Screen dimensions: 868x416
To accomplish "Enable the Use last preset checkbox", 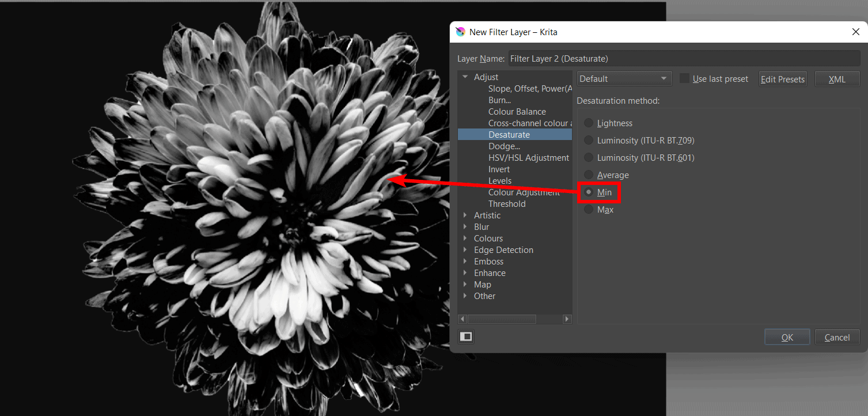I will click(684, 79).
